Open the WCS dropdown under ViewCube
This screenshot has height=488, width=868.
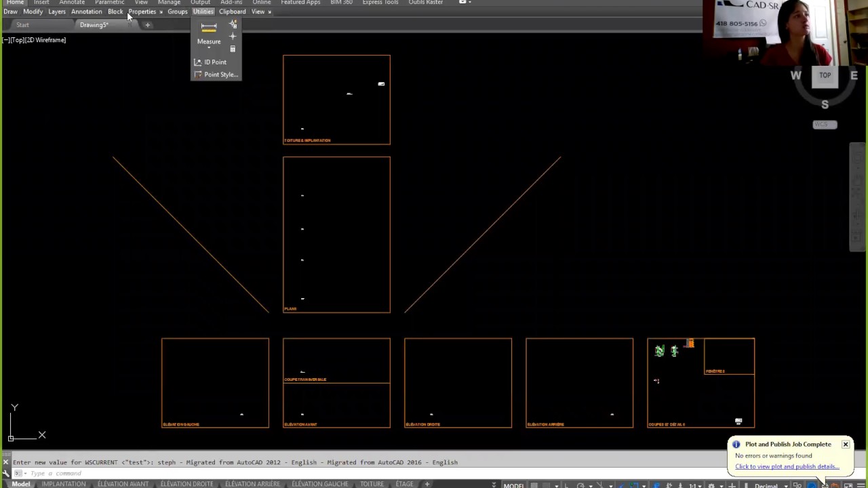point(825,125)
